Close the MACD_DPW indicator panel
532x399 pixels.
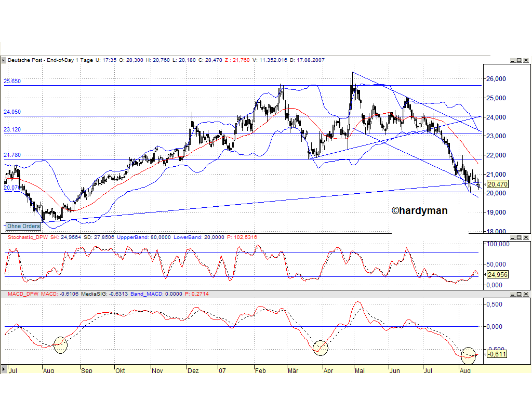525,295
